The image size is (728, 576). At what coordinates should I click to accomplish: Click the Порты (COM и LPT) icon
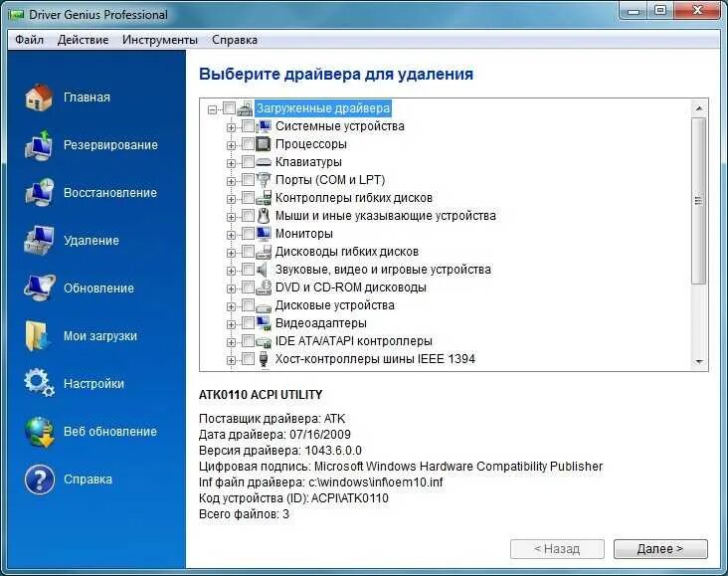pos(264,180)
